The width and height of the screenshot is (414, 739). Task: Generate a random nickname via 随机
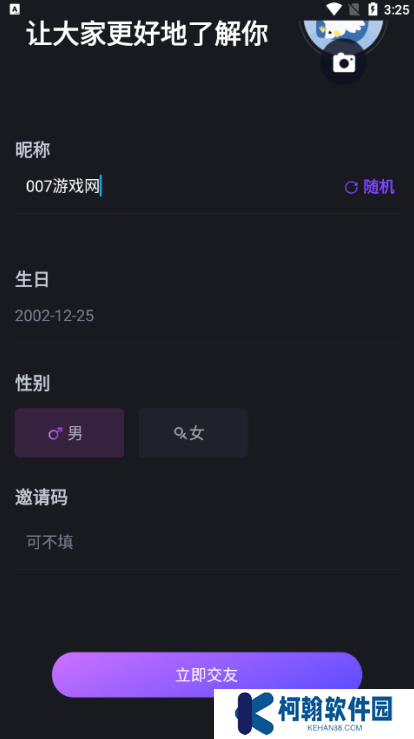pyautogui.click(x=370, y=187)
